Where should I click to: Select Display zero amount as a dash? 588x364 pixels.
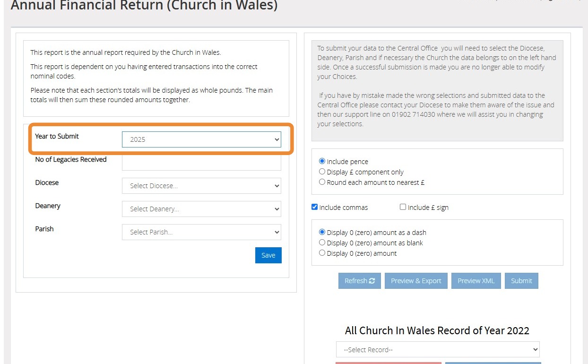[322, 232]
